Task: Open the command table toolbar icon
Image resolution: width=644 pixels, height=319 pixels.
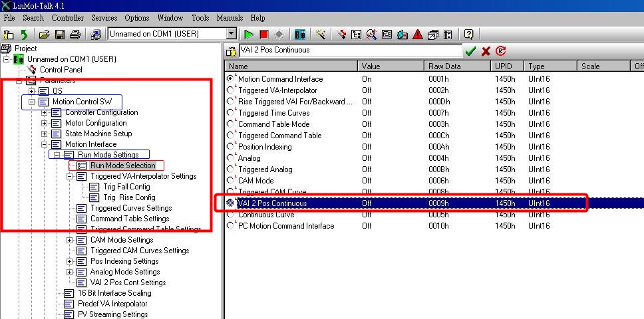Action: click(448, 35)
